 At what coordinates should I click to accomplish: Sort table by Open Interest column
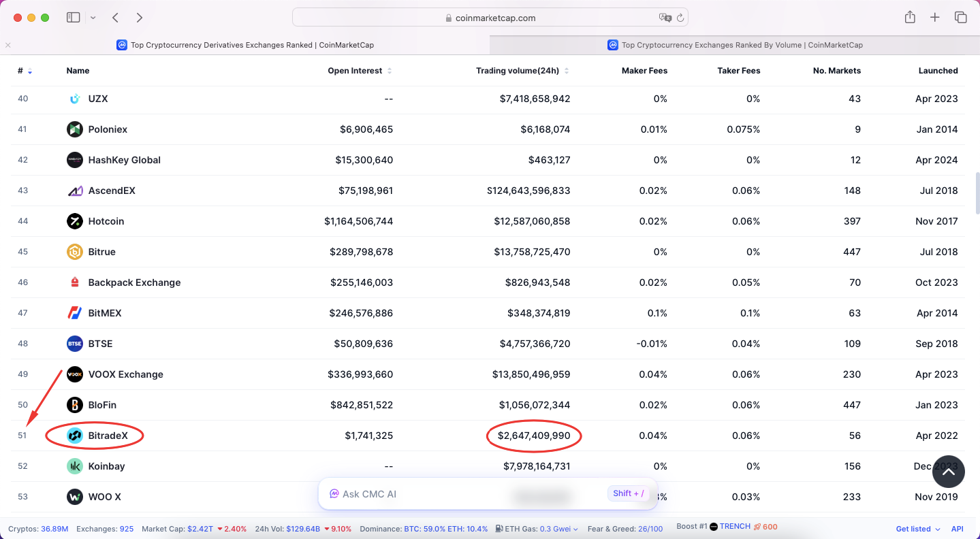(360, 71)
